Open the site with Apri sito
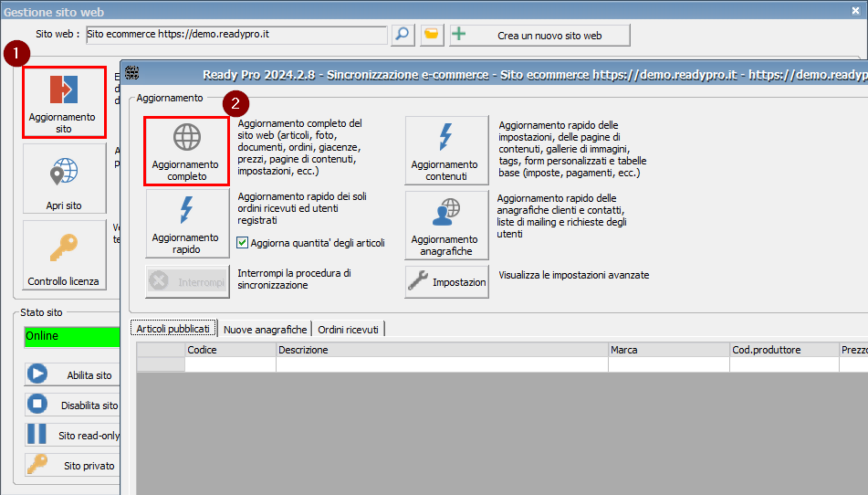 click(x=64, y=178)
